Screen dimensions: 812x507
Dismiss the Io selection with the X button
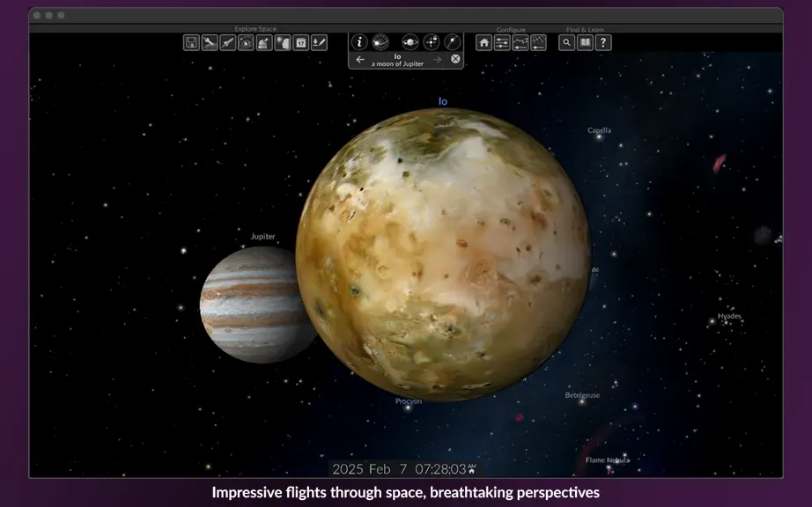(455, 59)
